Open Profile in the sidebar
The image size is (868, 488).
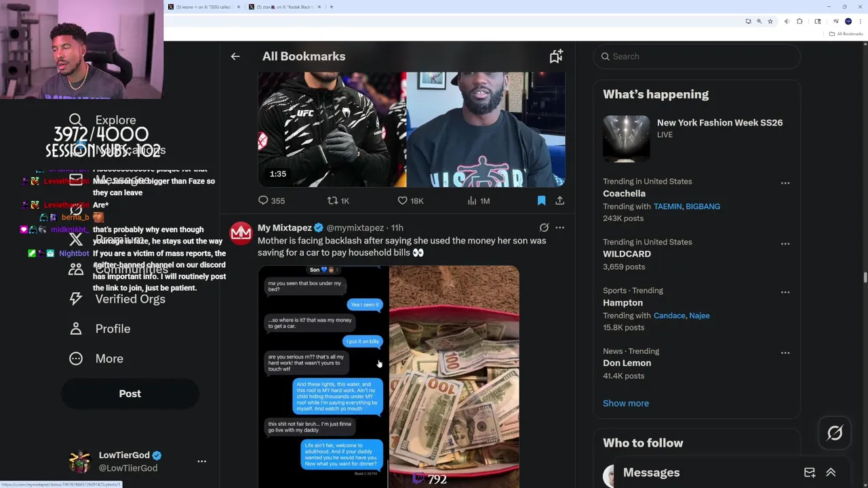(99, 329)
